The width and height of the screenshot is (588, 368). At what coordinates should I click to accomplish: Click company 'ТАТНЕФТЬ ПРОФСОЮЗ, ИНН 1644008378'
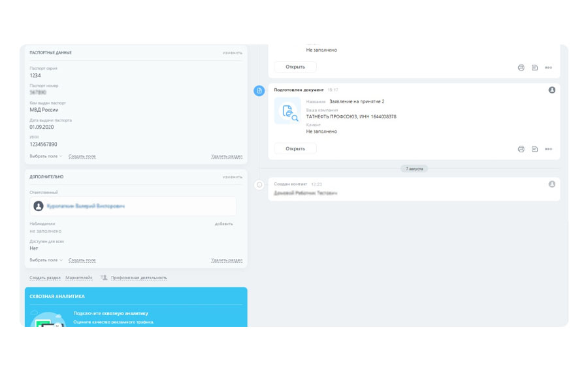(x=351, y=116)
